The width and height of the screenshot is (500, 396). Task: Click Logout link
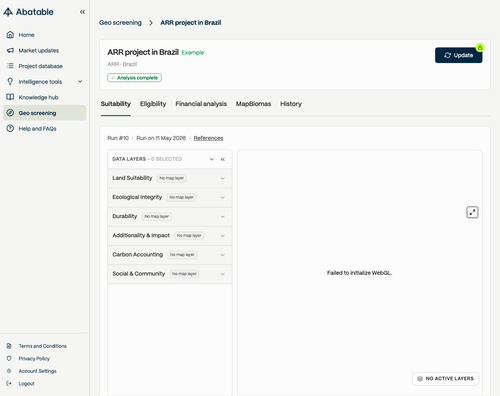point(26,383)
